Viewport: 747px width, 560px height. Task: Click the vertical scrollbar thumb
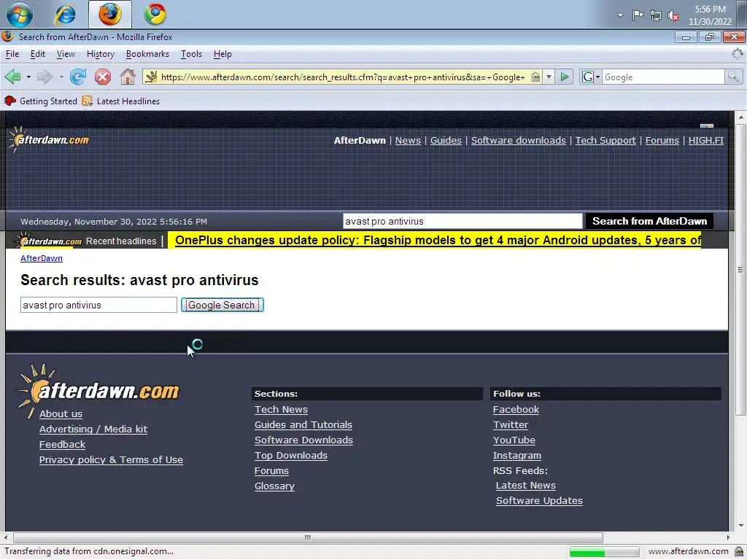741,270
